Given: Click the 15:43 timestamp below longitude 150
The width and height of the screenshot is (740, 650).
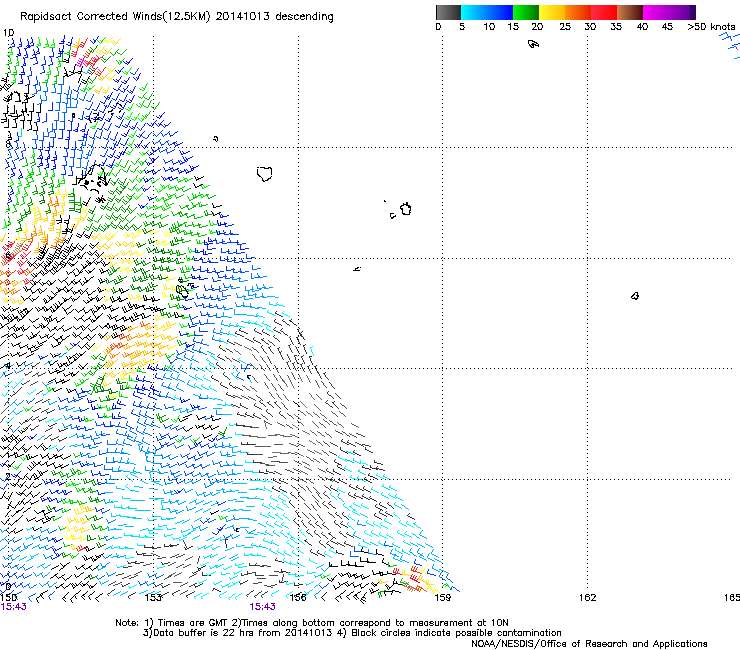Looking at the screenshot, I should click(13, 607).
